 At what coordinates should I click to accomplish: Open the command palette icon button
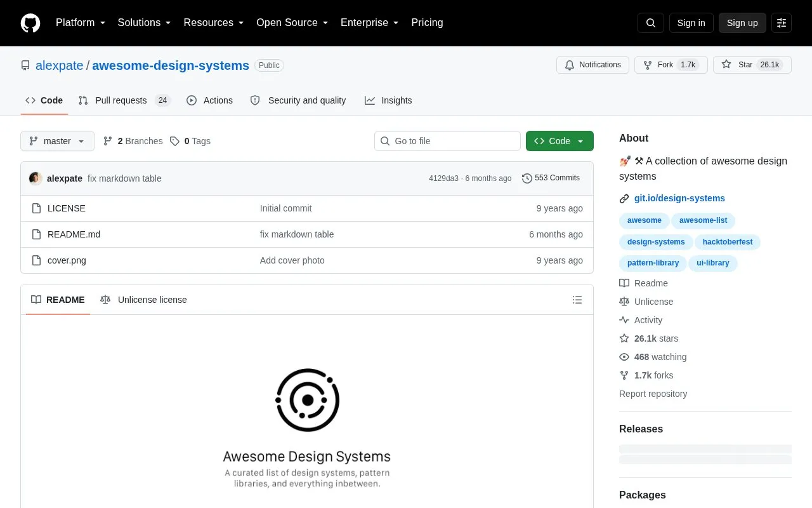point(782,23)
